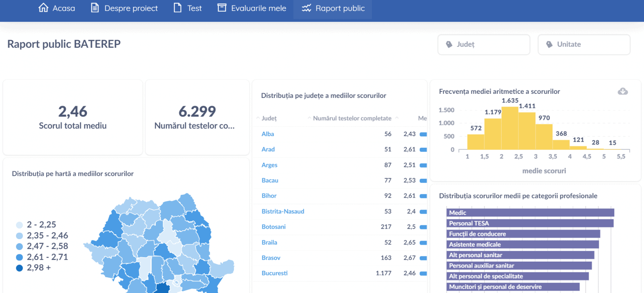Open the Acasa menu item

tap(57, 8)
